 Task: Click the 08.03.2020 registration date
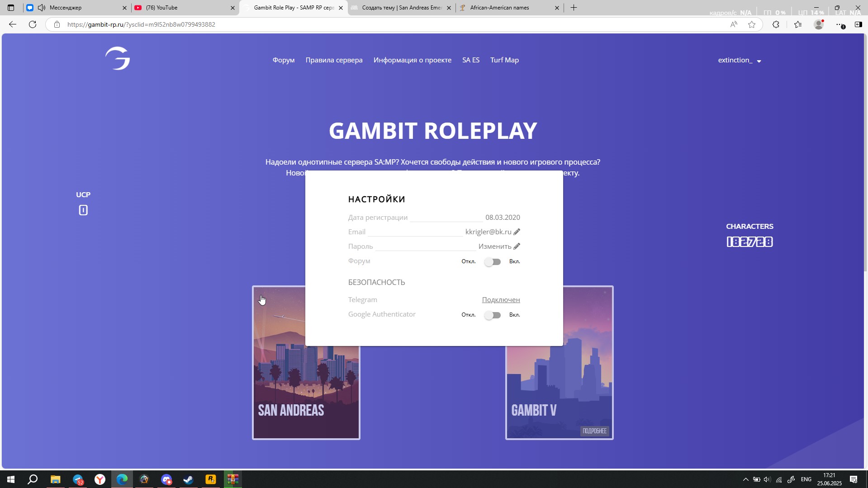pos(503,218)
